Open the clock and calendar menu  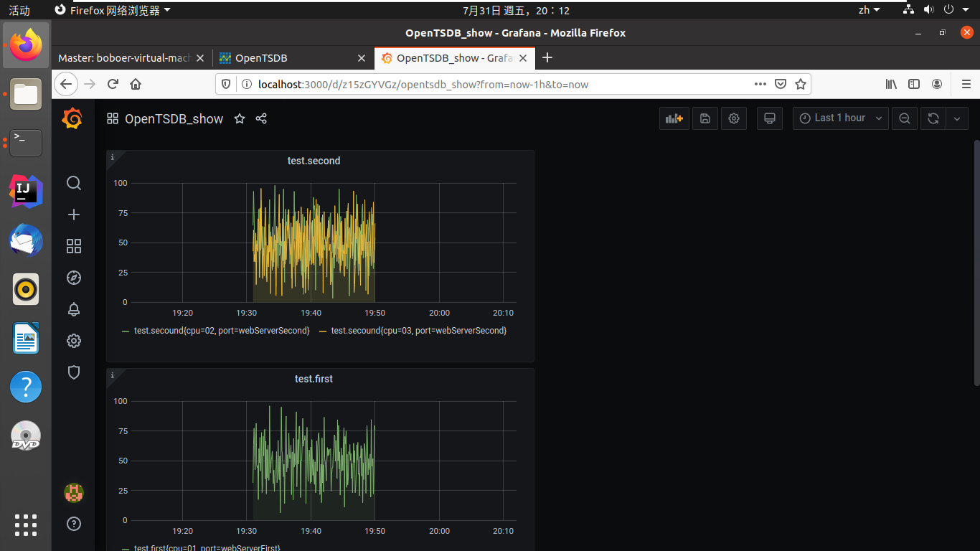click(x=516, y=10)
